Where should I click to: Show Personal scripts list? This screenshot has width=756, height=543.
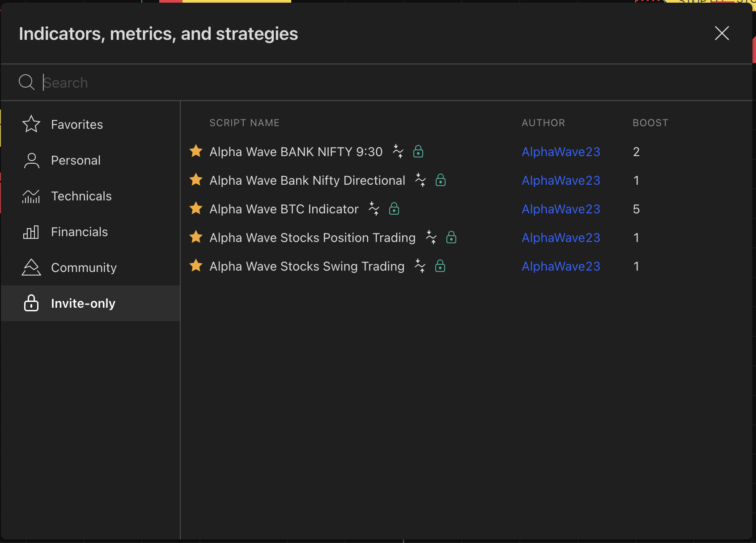(x=76, y=160)
